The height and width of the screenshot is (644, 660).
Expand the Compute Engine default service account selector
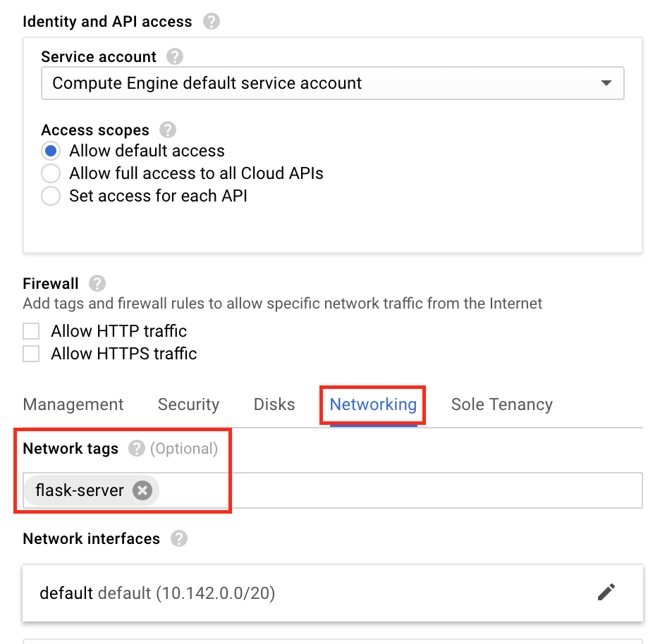tap(331, 82)
